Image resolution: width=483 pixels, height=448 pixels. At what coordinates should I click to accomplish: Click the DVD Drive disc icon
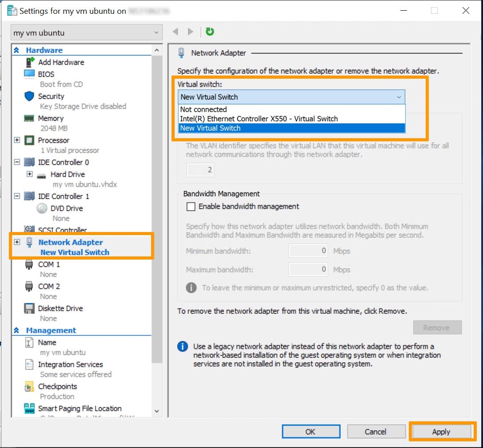tap(42, 208)
